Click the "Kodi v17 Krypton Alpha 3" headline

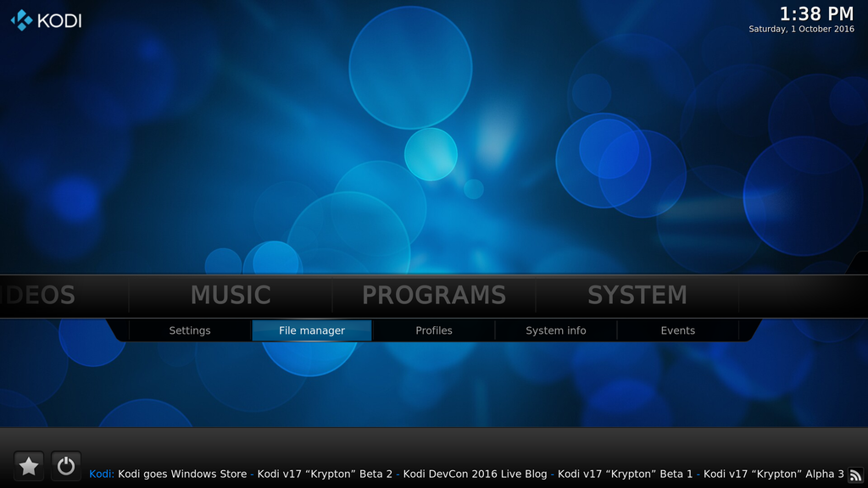pyautogui.click(x=773, y=474)
